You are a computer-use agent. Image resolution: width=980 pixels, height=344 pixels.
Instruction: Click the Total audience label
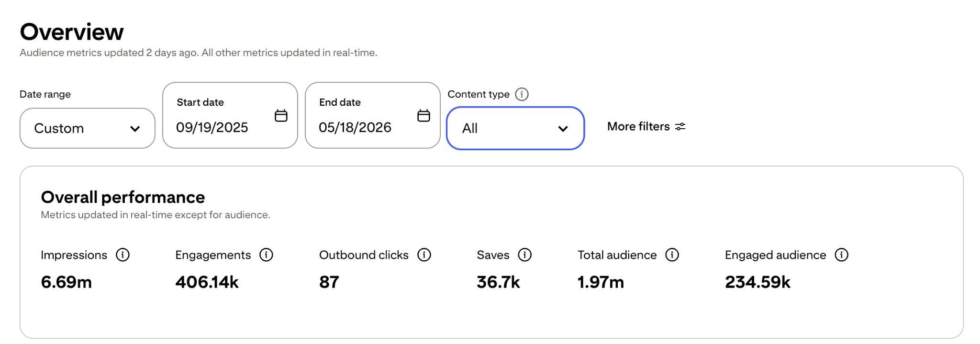click(x=617, y=255)
